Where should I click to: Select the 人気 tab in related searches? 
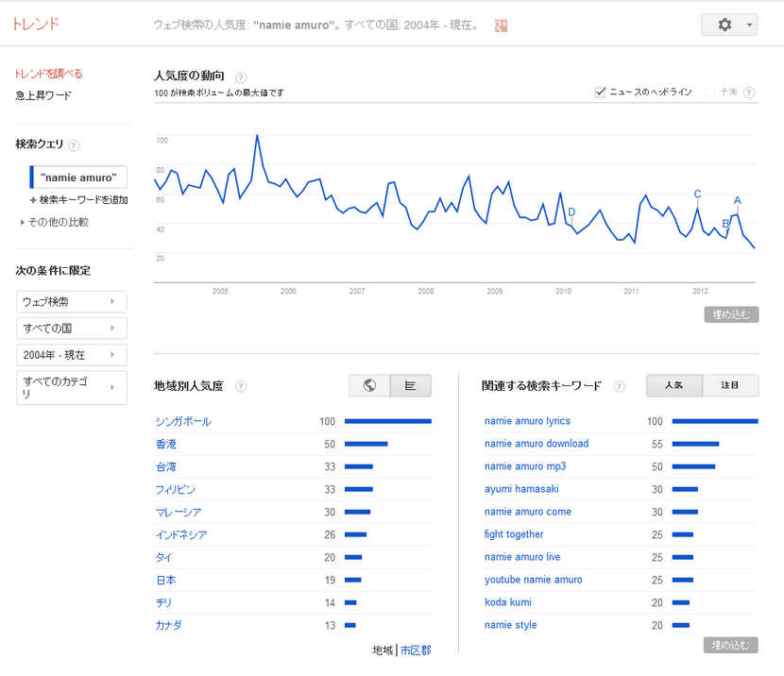(674, 386)
